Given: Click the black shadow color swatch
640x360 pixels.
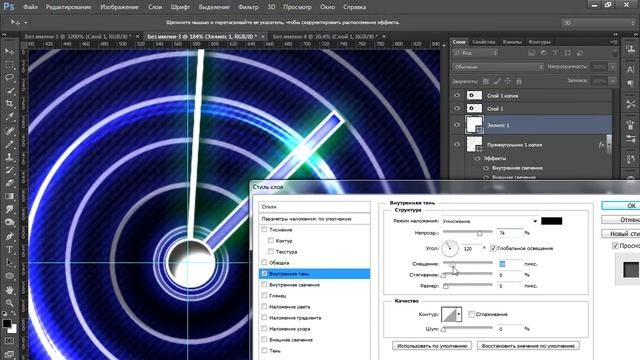Looking at the screenshot, I should (551, 221).
